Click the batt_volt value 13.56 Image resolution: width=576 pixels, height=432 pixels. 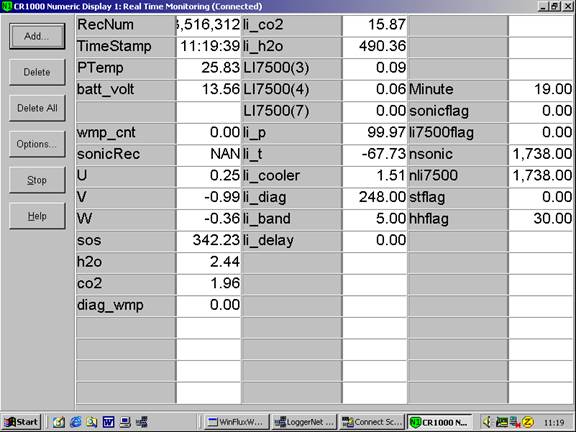209,90
